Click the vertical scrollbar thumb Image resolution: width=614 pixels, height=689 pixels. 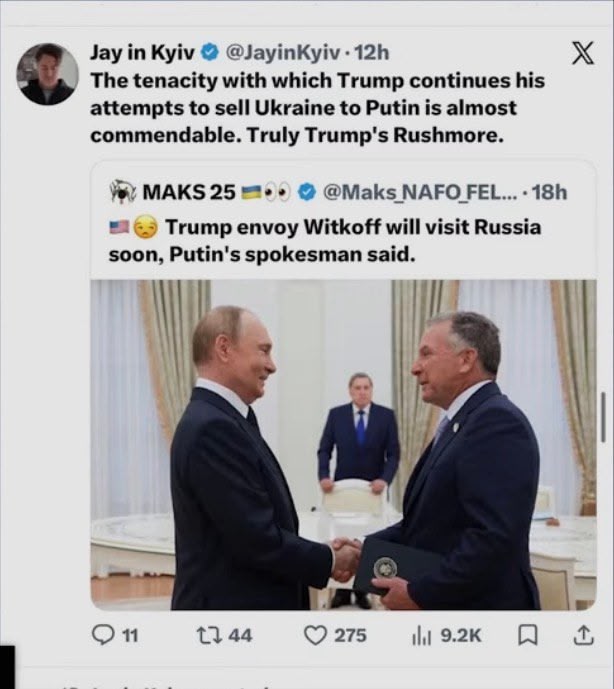coord(604,417)
